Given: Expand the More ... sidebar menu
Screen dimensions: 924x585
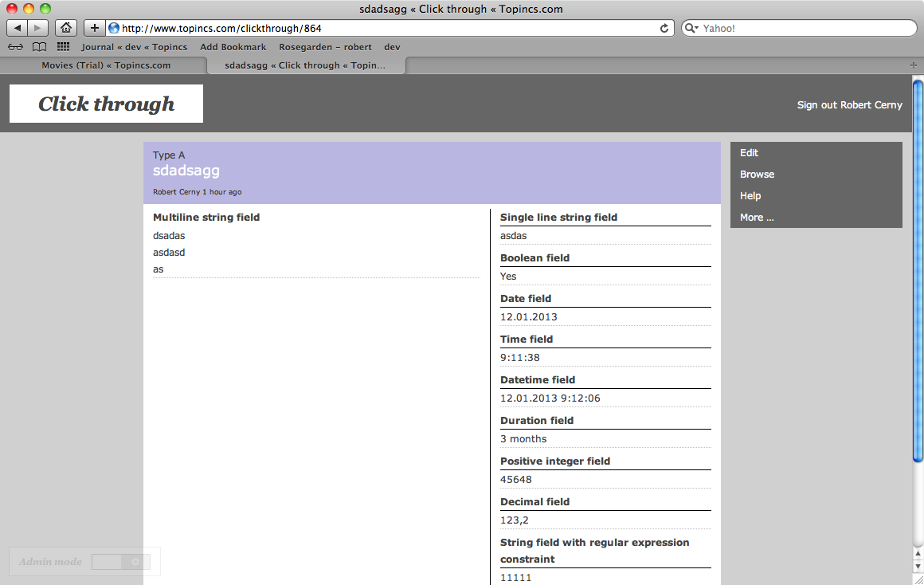Looking at the screenshot, I should [x=757, y=218].
